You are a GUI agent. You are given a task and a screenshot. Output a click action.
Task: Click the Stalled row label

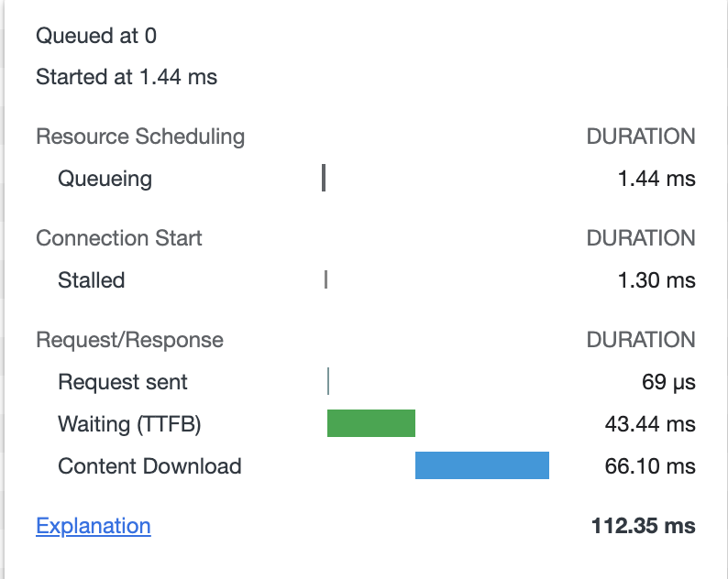(x=91, y=280)
